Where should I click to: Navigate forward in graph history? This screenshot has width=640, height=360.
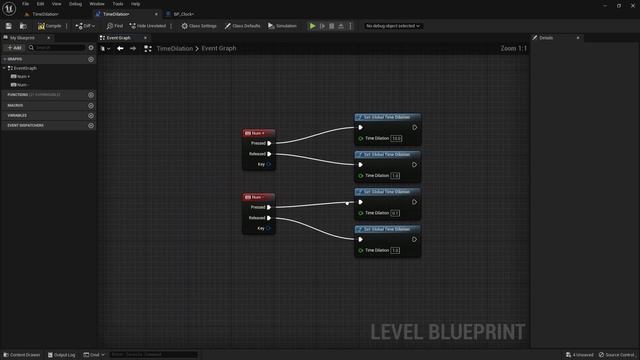(x=133, y=49)
